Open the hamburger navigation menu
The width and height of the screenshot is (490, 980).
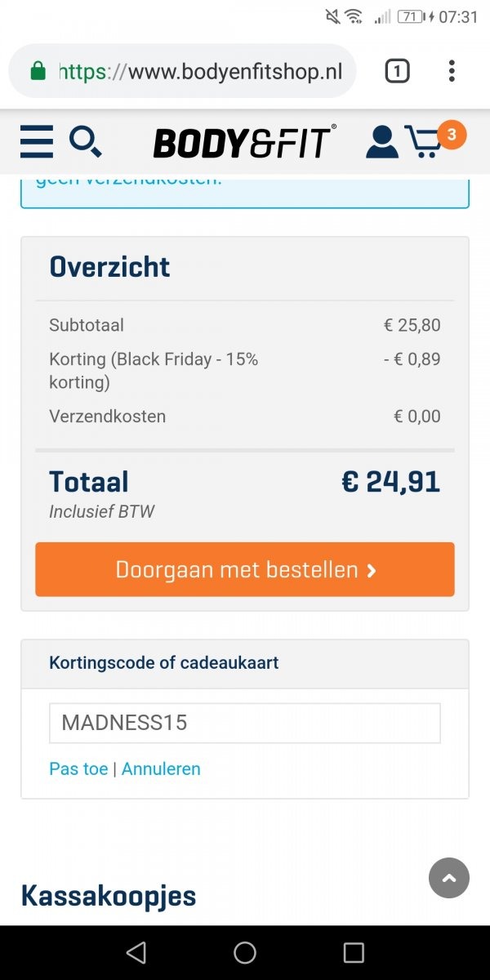click(37, 141)
